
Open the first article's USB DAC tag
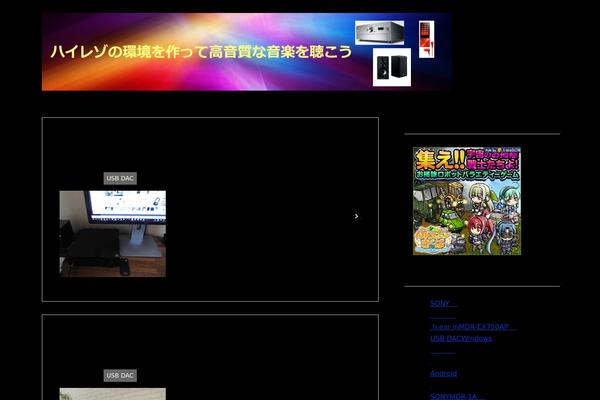click(120, 178)
